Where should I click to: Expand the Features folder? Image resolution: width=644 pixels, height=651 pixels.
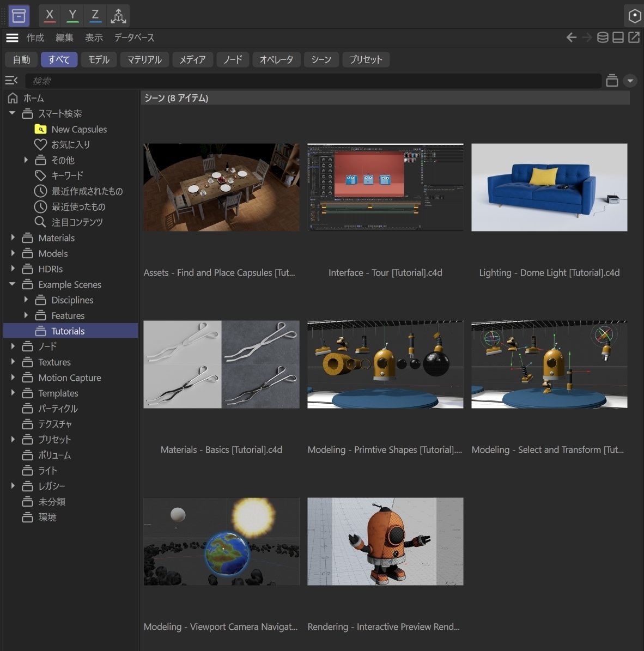pyautogui.click(x=26, y=315)
